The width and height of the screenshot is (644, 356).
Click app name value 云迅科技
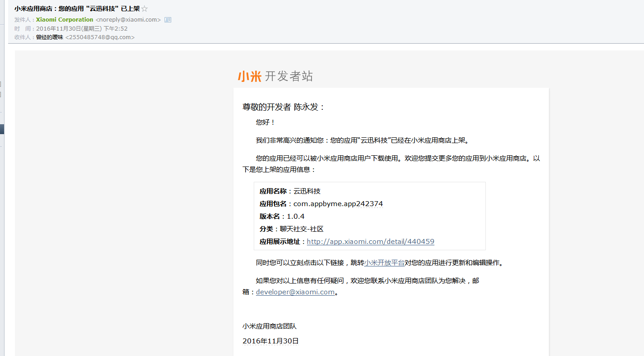307,191
